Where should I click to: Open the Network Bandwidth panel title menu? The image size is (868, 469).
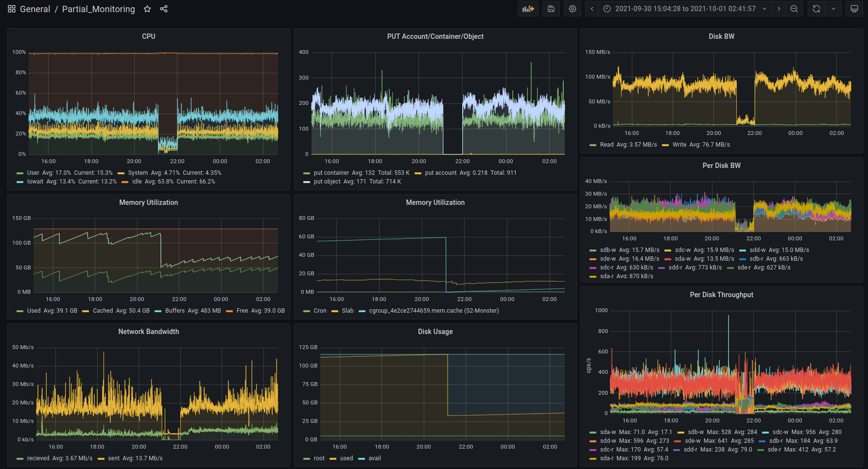tap(148, 332)
